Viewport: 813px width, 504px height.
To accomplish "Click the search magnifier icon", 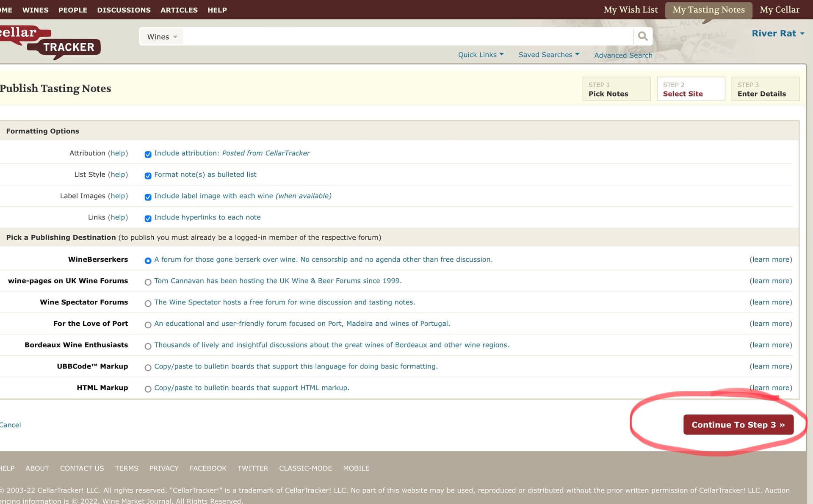I will 642,36.
